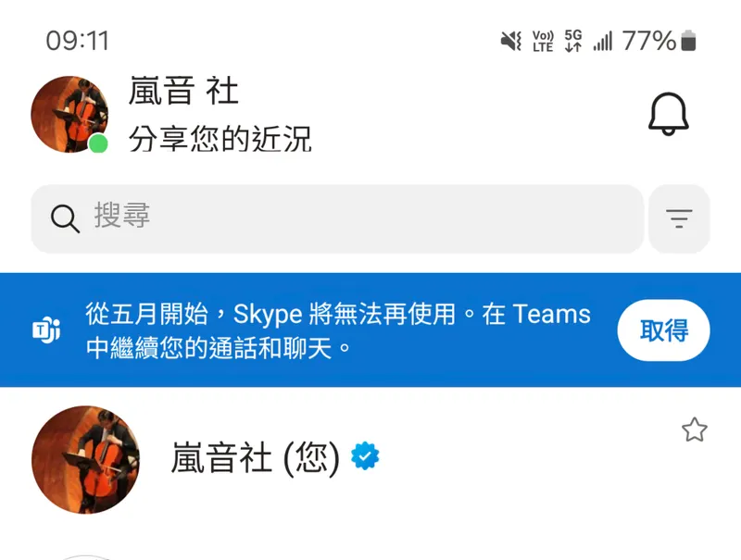Image resolution: width=741 pixels, height=560 pixels.
Task: Tap the muted vibrate icon in status bar
Action: click(511, 41)
